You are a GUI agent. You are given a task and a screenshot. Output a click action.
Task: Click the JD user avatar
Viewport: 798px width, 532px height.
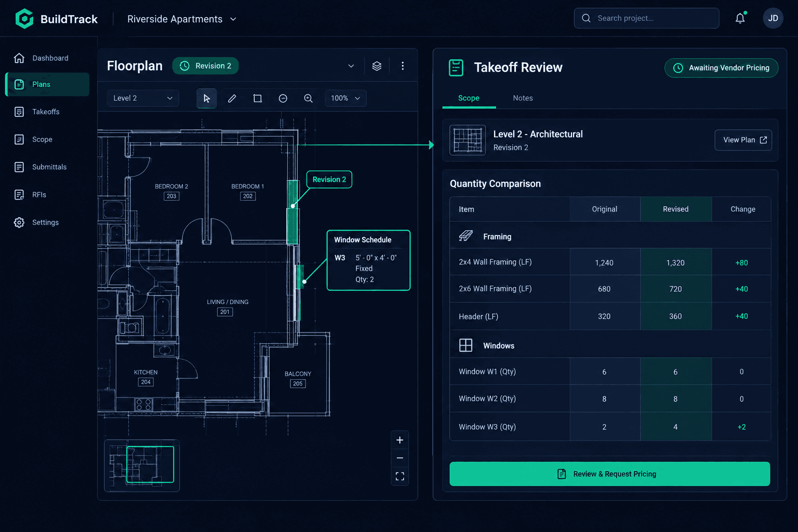click(773, 18)
